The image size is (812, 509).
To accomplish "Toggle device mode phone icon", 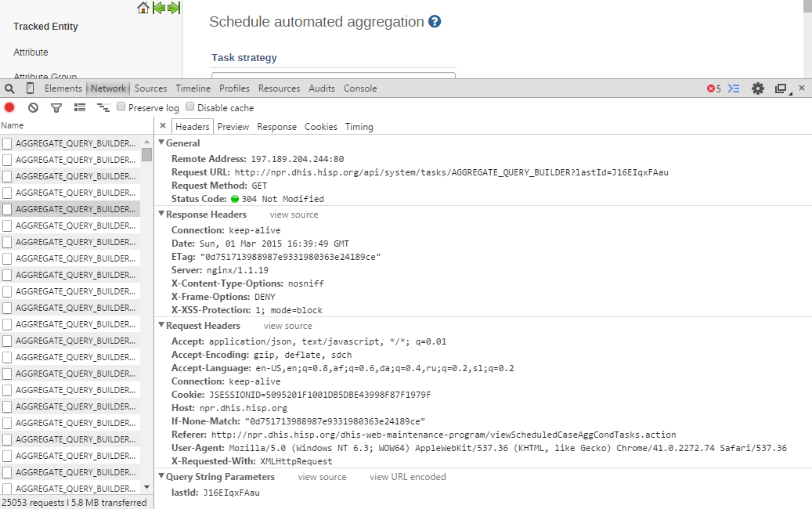I will pos(30,88).
